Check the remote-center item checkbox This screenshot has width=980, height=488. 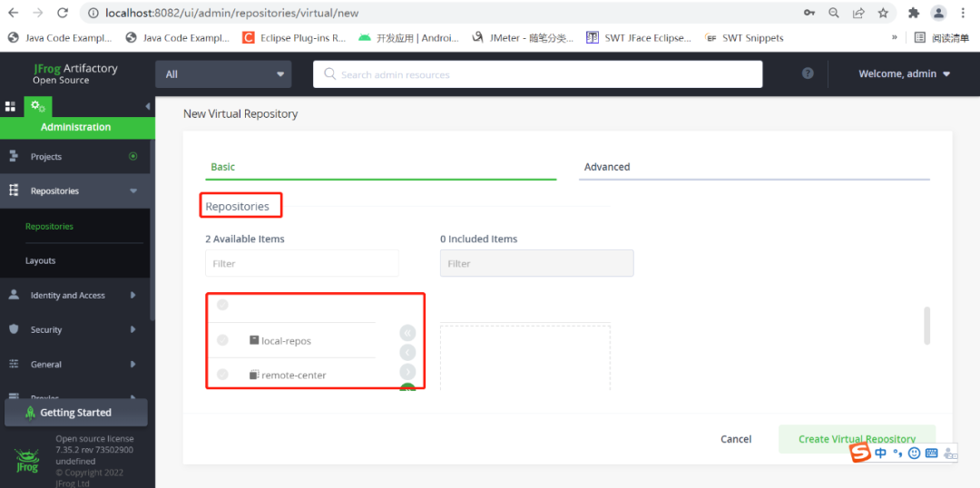(x=222, y=375)
